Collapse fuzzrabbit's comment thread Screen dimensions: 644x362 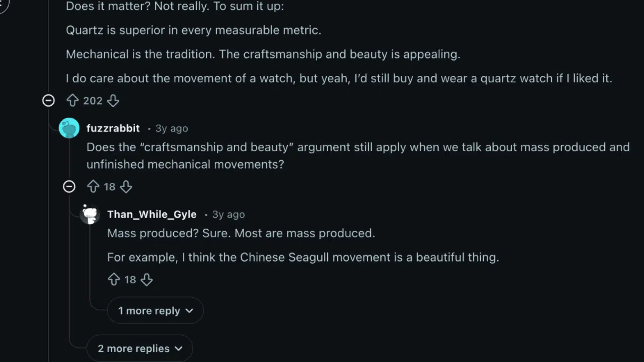point(69,187)
